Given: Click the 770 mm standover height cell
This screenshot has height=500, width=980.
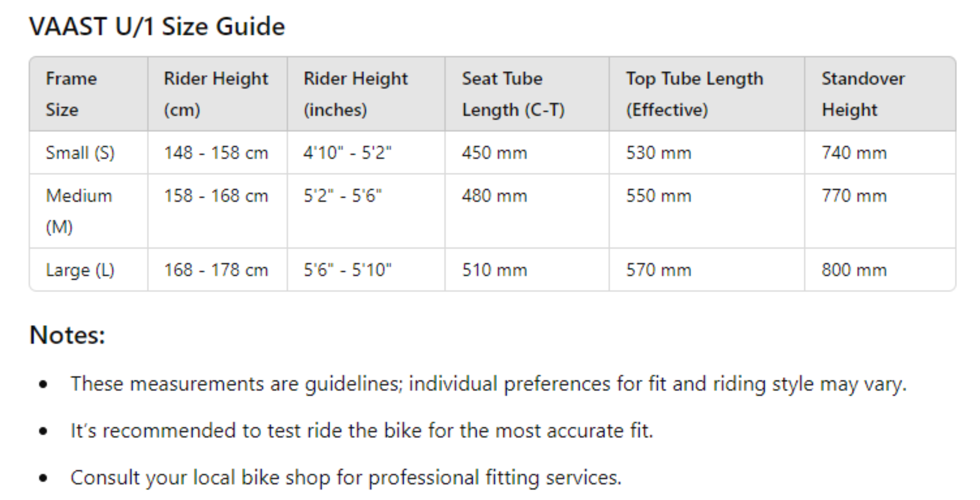Looking at the screenshot, I should tap(854, 196).
